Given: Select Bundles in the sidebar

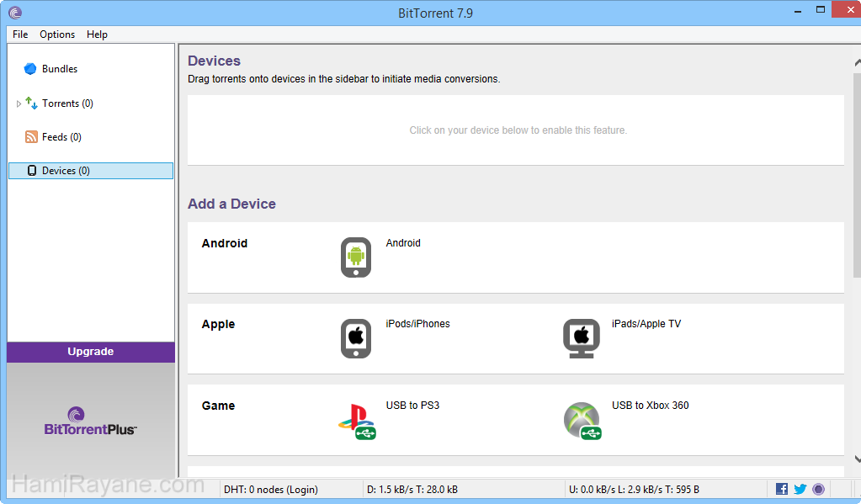Looking at the screenshot, I should coord(60,69).
